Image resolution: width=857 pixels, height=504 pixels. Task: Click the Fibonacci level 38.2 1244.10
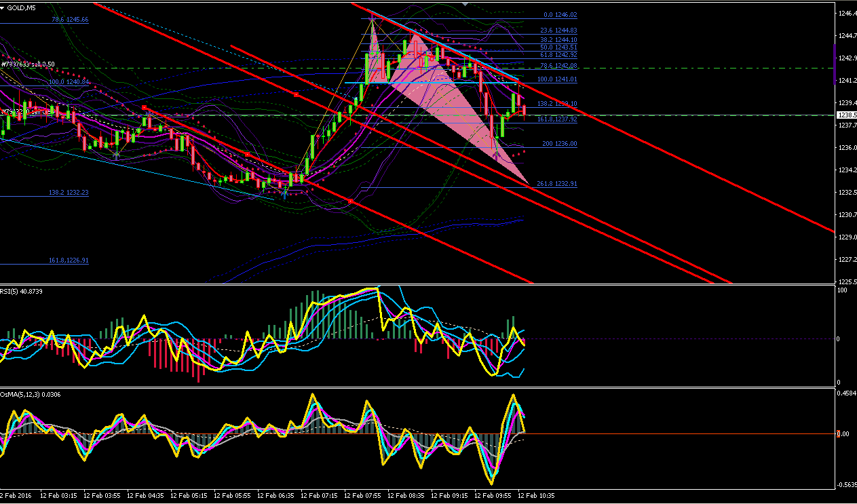(x=558, y=40)
